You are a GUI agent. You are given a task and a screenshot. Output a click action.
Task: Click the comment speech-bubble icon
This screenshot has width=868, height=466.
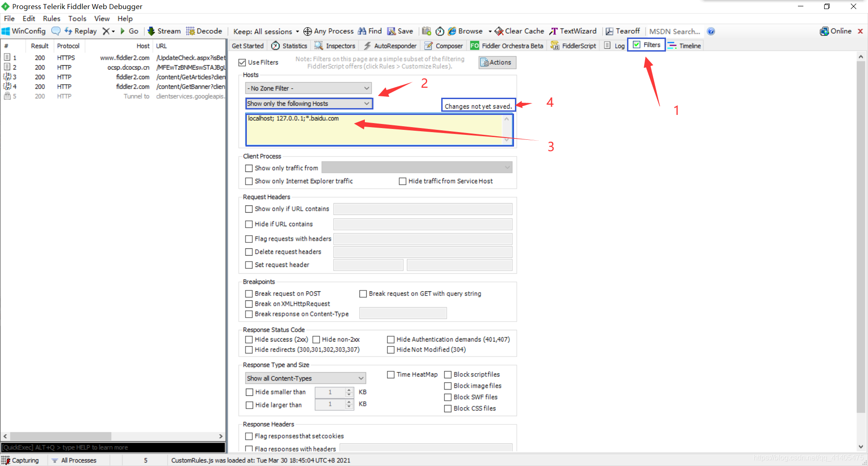tap(56, 31)
